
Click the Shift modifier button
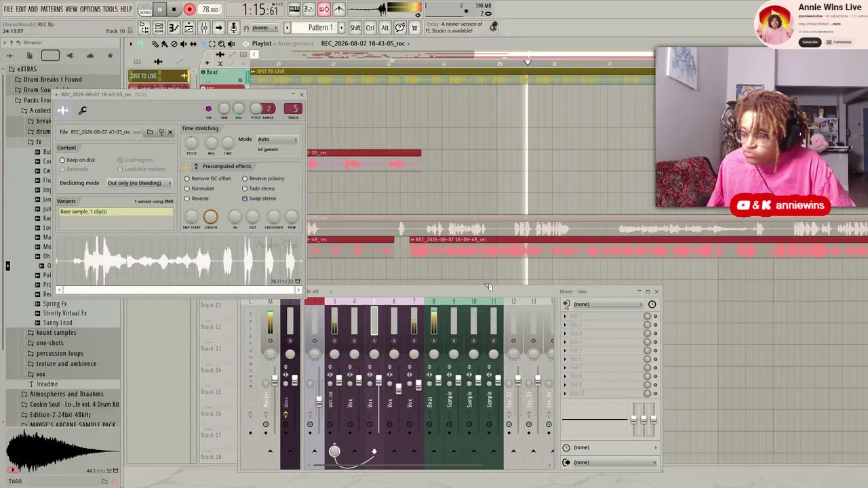click(355, 28)
